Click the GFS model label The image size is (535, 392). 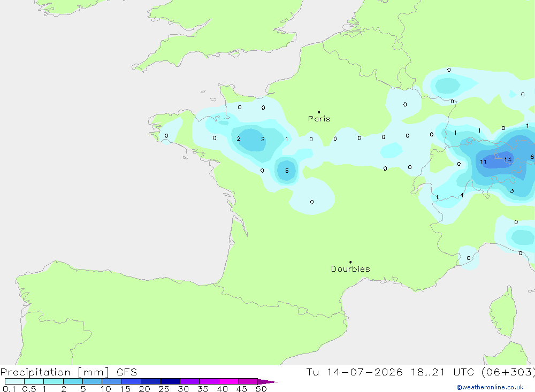(127, 372)
